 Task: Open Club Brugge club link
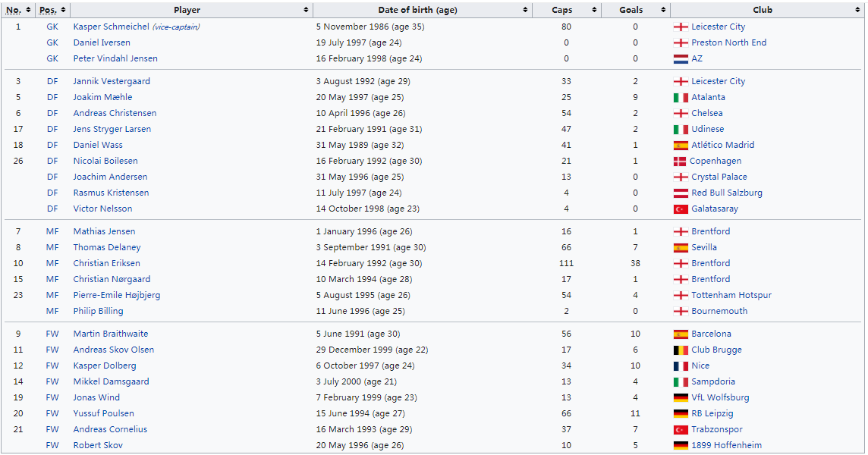click(716, 350)
